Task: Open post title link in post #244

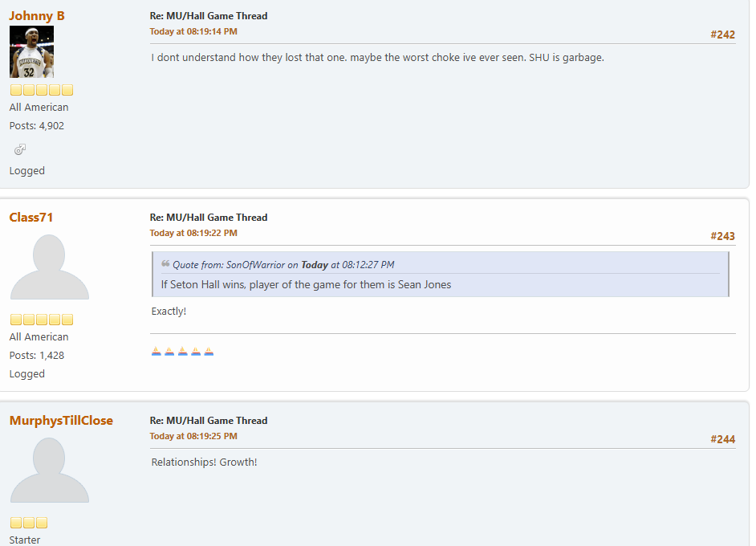Action: pos(209,421)
